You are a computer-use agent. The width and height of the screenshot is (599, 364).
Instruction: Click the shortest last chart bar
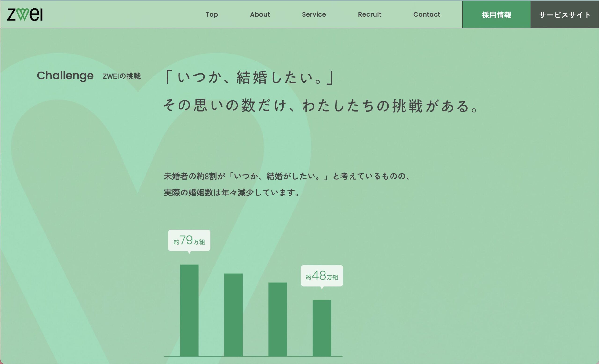click(322, 328)
